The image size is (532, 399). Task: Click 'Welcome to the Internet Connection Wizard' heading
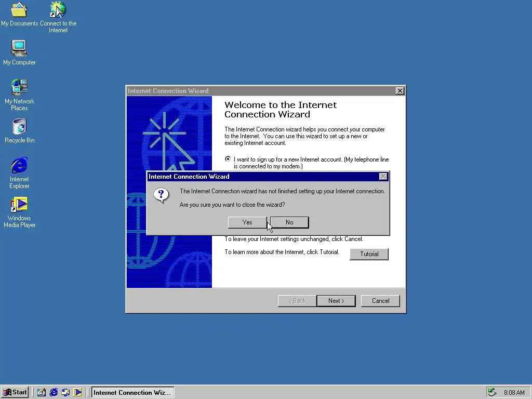281,110
